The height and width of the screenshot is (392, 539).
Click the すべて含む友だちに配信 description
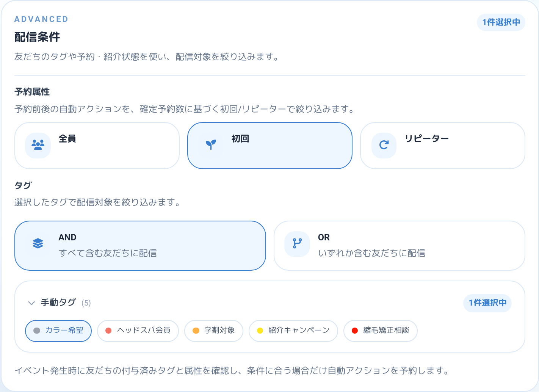pyautogui.click(x=108, y=253)
